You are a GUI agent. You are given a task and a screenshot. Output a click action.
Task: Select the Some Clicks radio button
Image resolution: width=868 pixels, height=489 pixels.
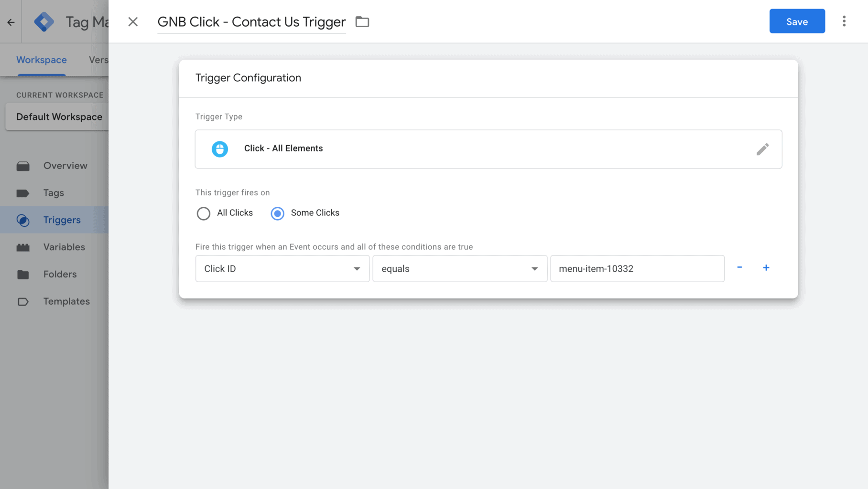tap(277, 213)
